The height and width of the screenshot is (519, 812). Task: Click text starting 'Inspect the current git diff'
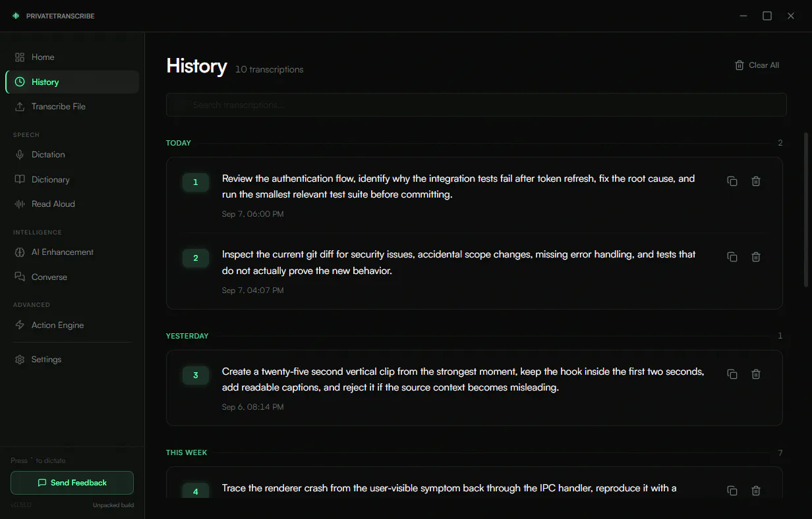pyautogui.click(x=459, y=262)
